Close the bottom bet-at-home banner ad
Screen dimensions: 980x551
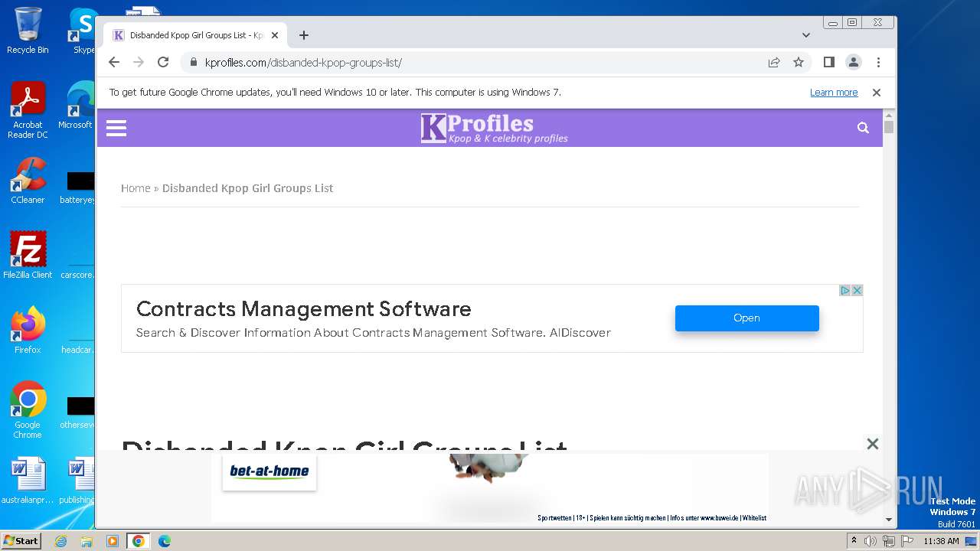(872, 444)
